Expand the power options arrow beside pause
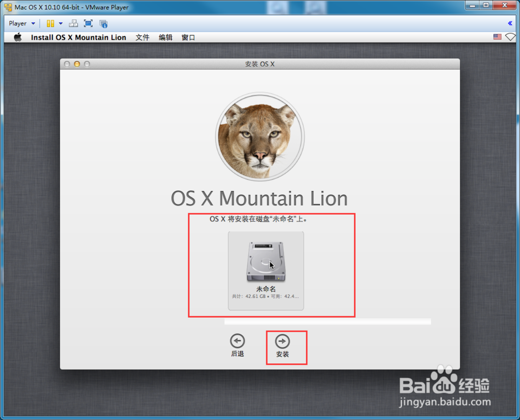 [61, 23]
